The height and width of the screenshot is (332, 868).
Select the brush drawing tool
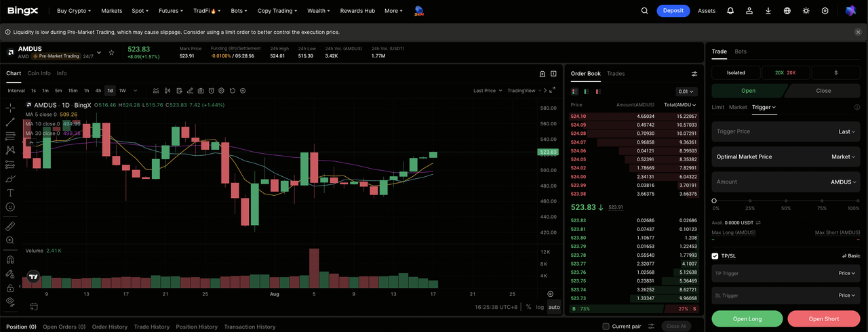[10, 179]
